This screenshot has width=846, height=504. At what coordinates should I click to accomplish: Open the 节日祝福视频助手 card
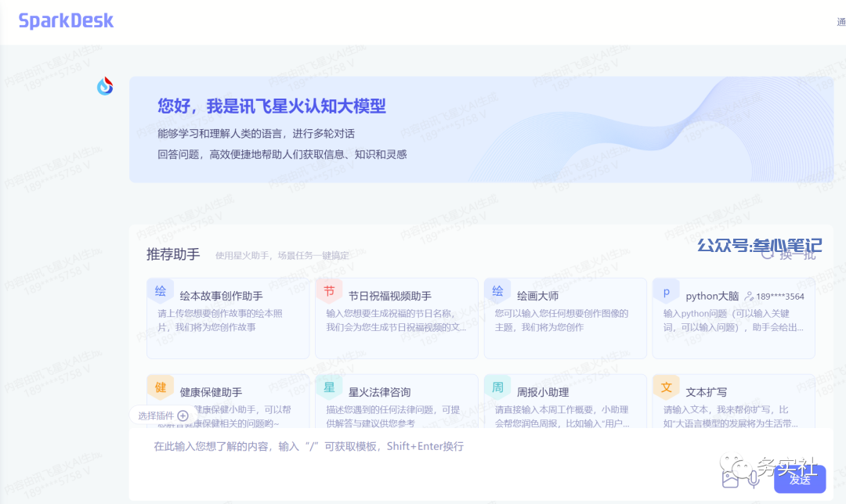coord(396,318)
